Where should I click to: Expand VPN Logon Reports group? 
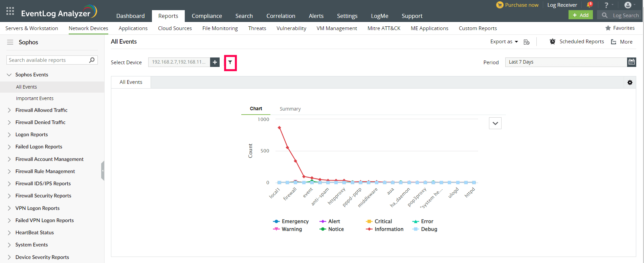tap(9, 208)
